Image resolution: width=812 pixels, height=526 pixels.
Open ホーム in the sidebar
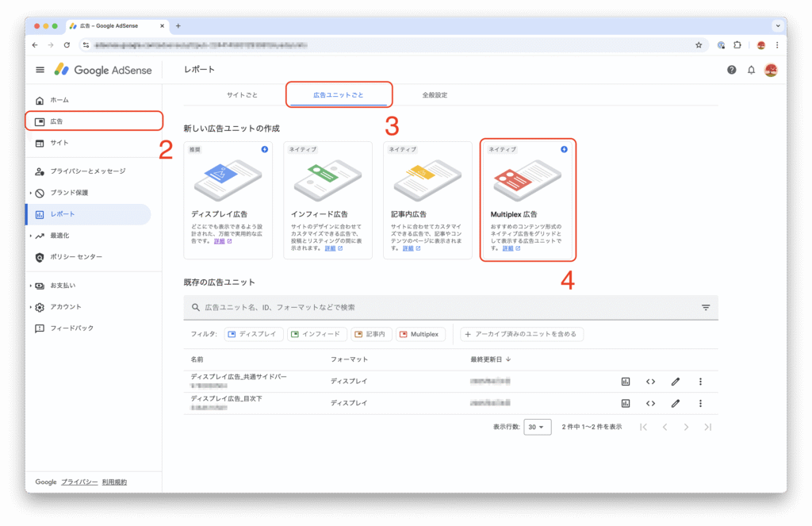pyautogui.click(x=59, y=100)
